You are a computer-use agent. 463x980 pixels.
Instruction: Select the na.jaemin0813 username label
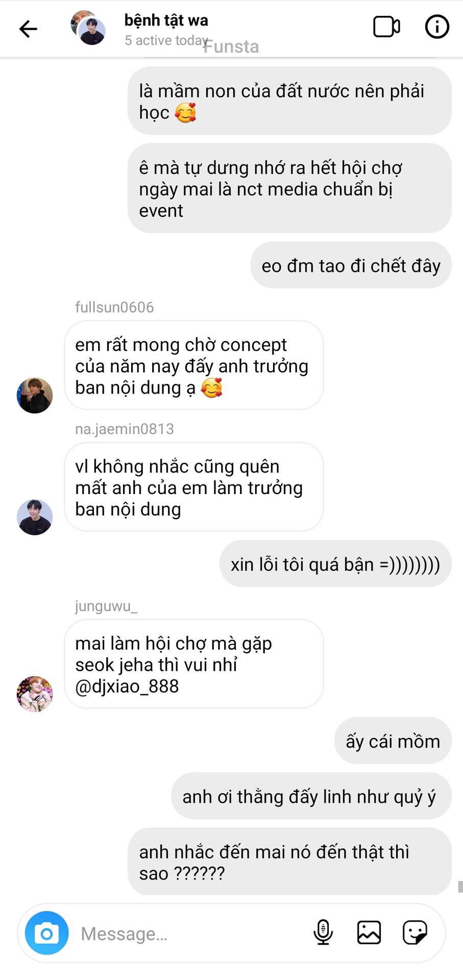(x=125, y=429)
